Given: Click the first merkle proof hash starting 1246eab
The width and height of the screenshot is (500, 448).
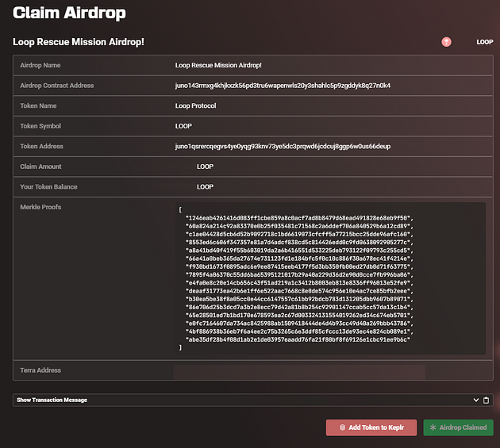Looking at the screenshot, I should click(299, 218).
